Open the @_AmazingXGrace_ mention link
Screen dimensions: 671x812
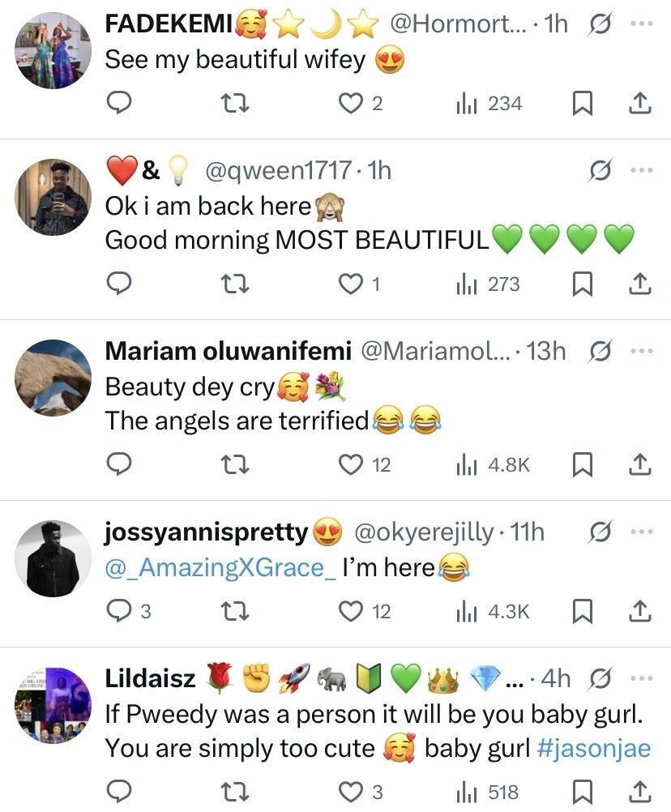pos(220,567)
